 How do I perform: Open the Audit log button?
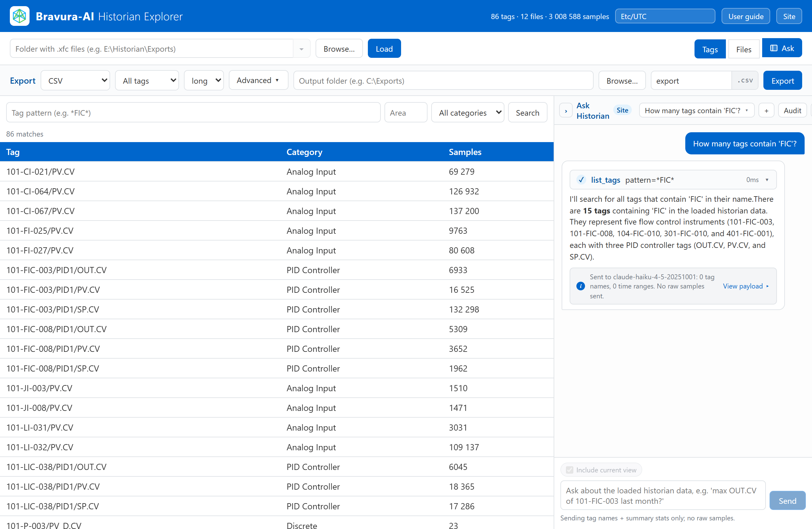tap(792, 110)
